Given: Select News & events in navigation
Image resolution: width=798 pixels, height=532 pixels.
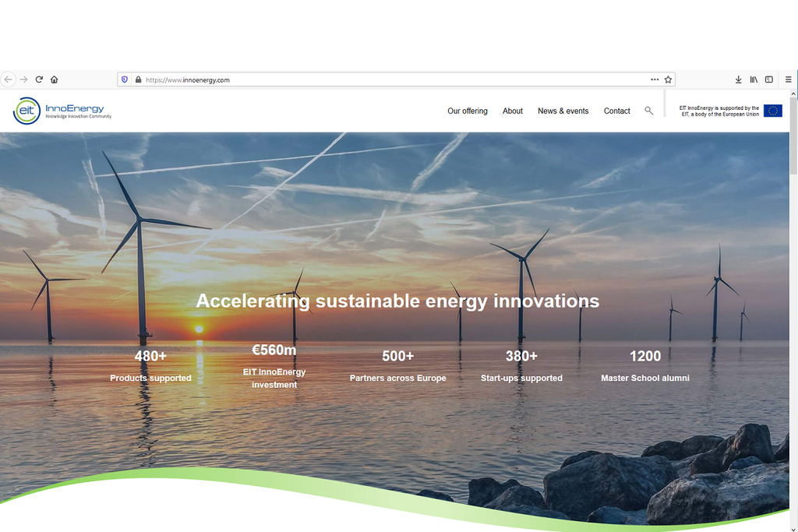Looking at the screenshot, I should [x=563, y=111].
